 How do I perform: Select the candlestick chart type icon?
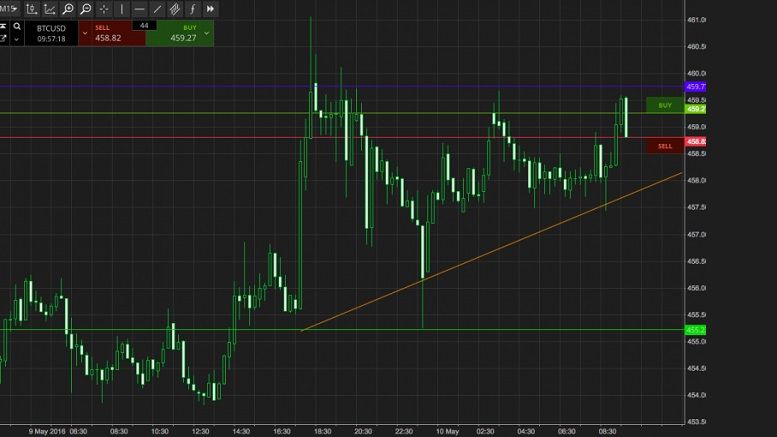(x=32, y=9)
